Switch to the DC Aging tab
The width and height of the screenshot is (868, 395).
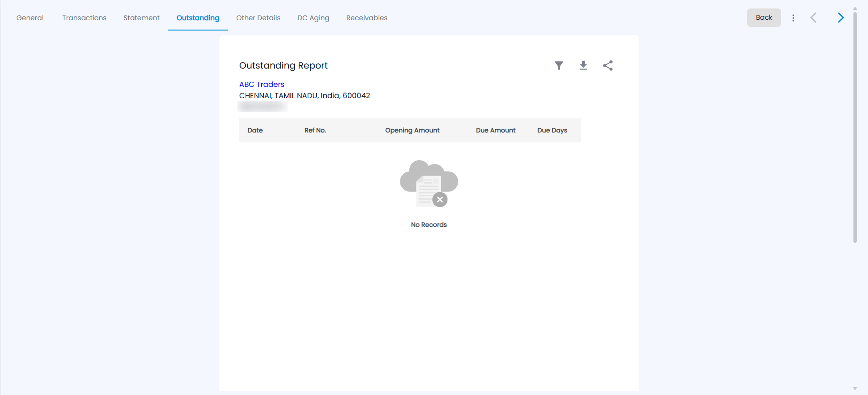pyautogui.click(x=313, y=18)
